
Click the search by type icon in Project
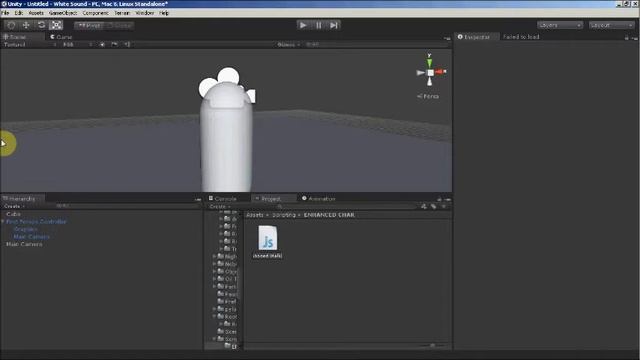pyautogui.click(x=424, y=207)
